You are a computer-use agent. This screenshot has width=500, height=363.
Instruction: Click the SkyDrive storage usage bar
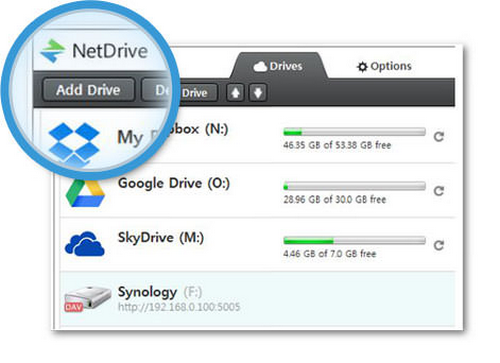(354, 241)
